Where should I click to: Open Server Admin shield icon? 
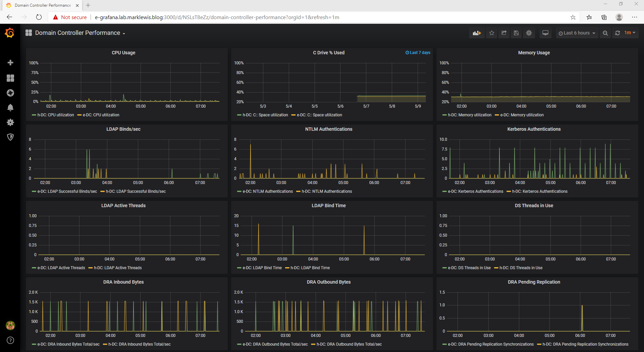(x=10, y=137)
